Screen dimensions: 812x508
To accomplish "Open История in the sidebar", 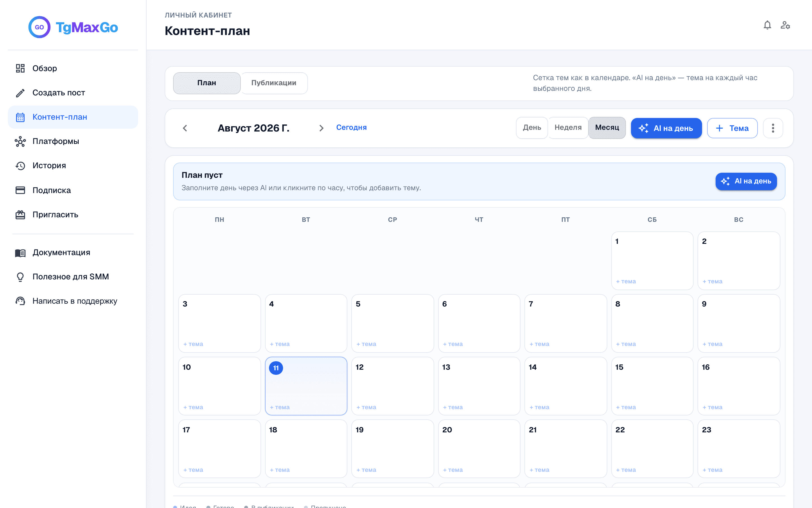I will 73,166.
